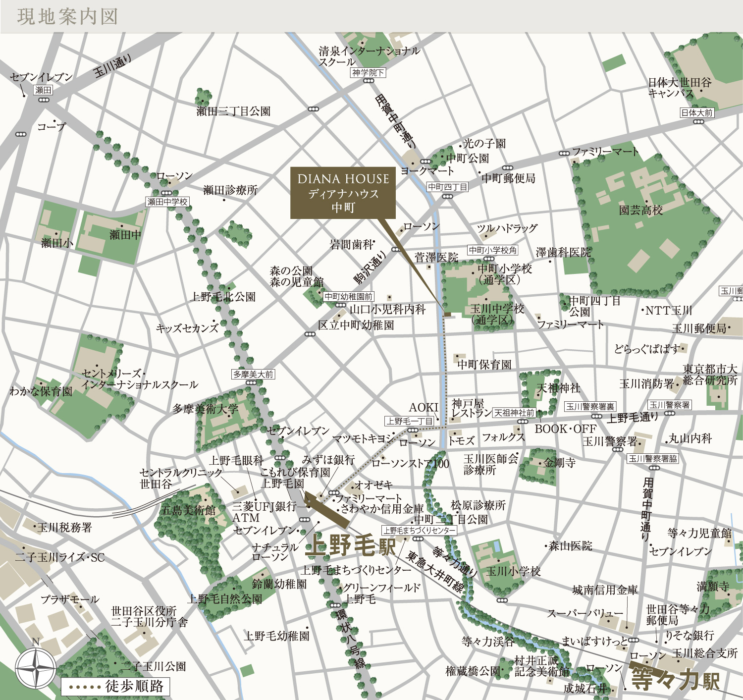This screenshot has height=700, width=743.
Task: Click the 多摩美大前 intersection sign
Action: pos(253,374)
